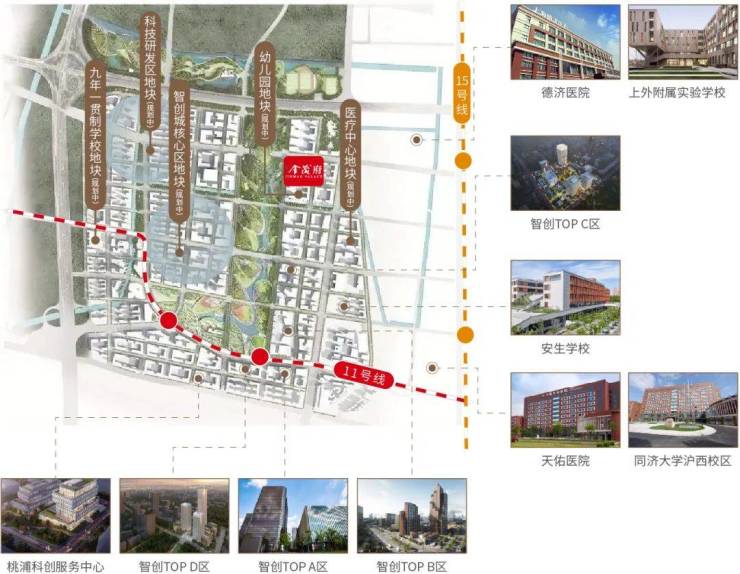Click the 智创TOP D区 caption text
Screen dimensions: 740x574
[174, 566]
